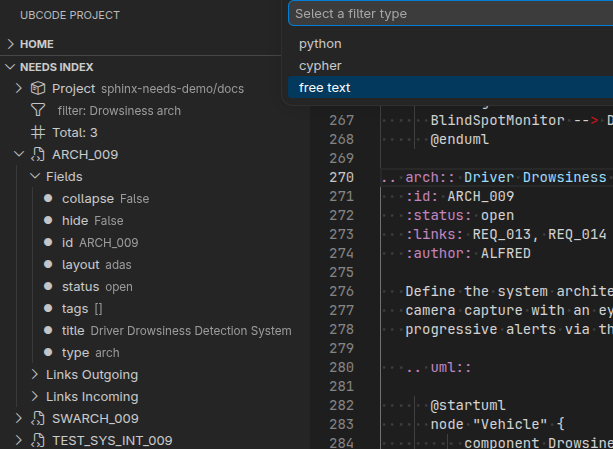Focus the Select a filter type input
The image size is (613, 449).
pyautogui.click(x=450, y=14)
